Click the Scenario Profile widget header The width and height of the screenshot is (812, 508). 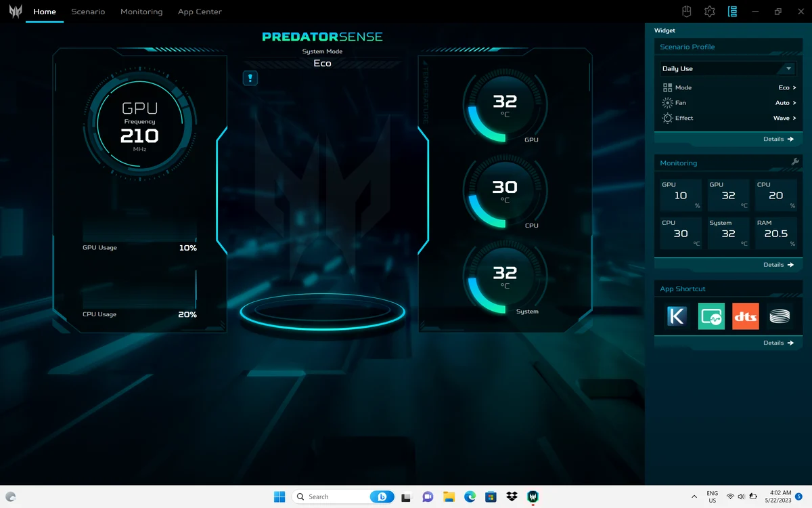(728, 47)
